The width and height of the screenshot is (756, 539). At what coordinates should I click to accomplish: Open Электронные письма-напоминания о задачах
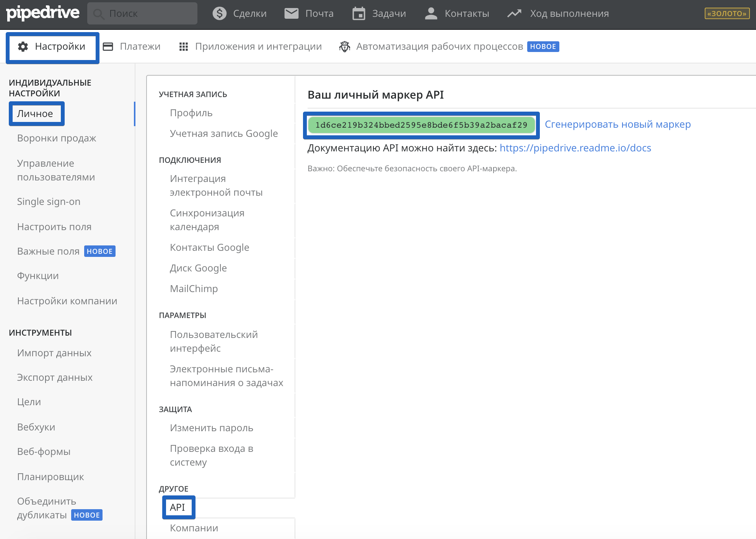pyautogui.click(x=226, y=376)
